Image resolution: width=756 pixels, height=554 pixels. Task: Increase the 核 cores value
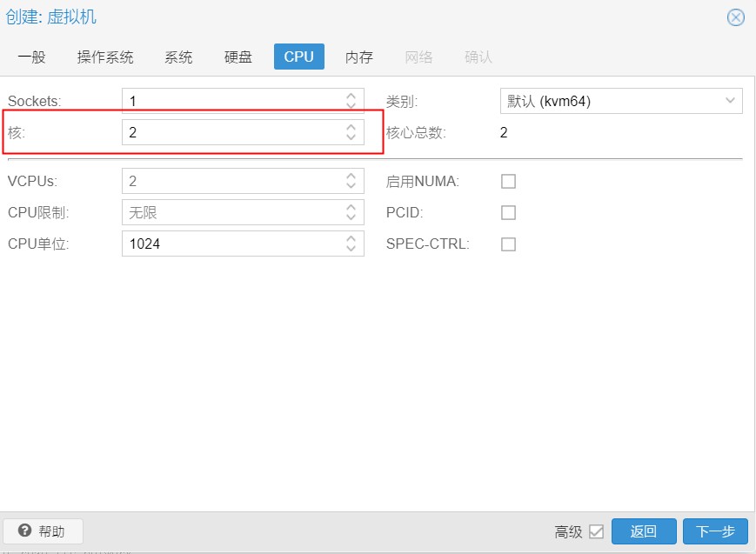point(351,127)
